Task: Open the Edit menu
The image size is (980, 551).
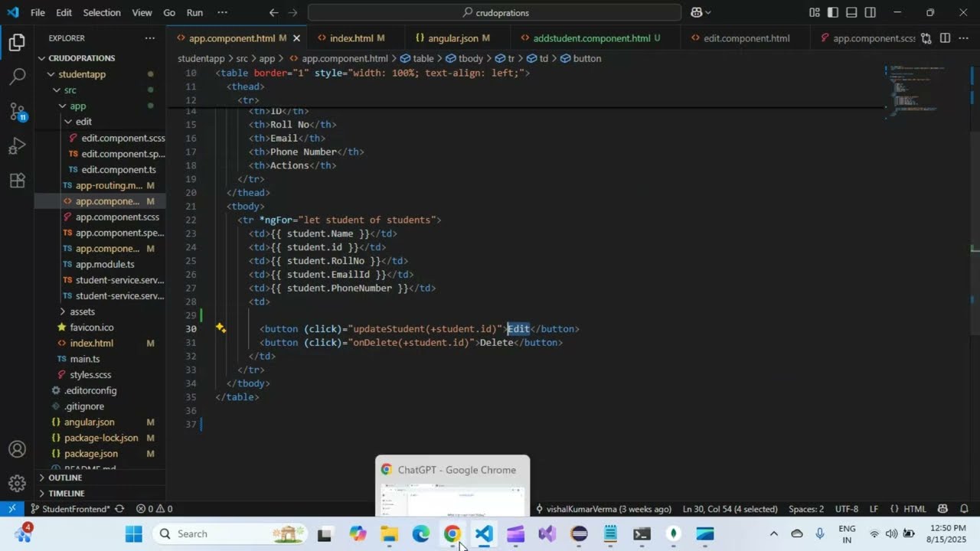Action: 64,12
